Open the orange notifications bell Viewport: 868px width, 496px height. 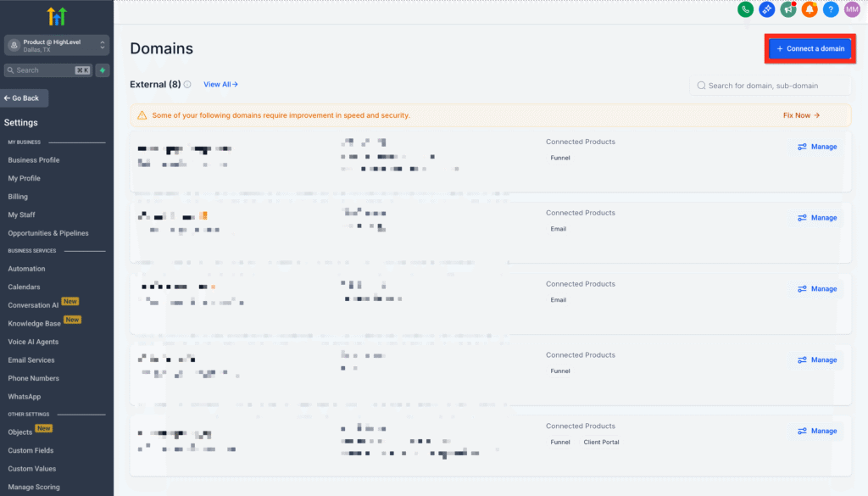coord(810,9)
